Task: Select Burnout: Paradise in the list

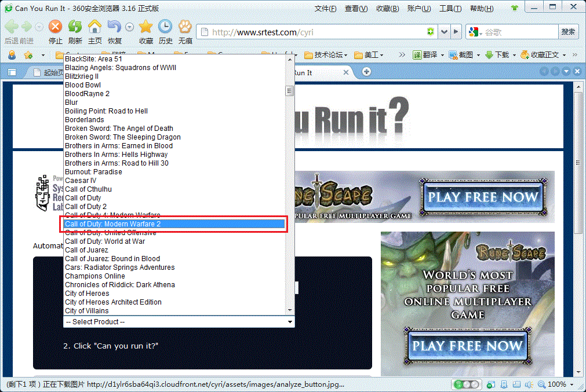Action: pyautogui.click(x=174, y=172)
